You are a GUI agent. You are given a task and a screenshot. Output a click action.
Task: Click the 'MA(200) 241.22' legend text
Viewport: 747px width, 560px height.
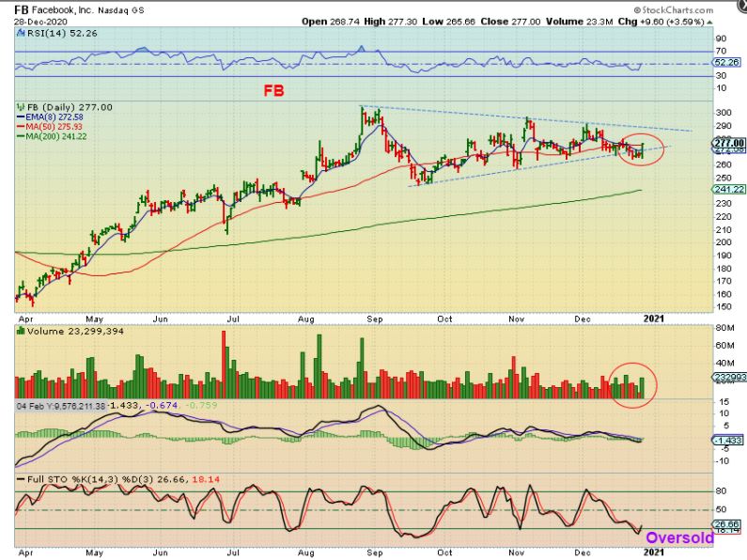click(56, 136)
